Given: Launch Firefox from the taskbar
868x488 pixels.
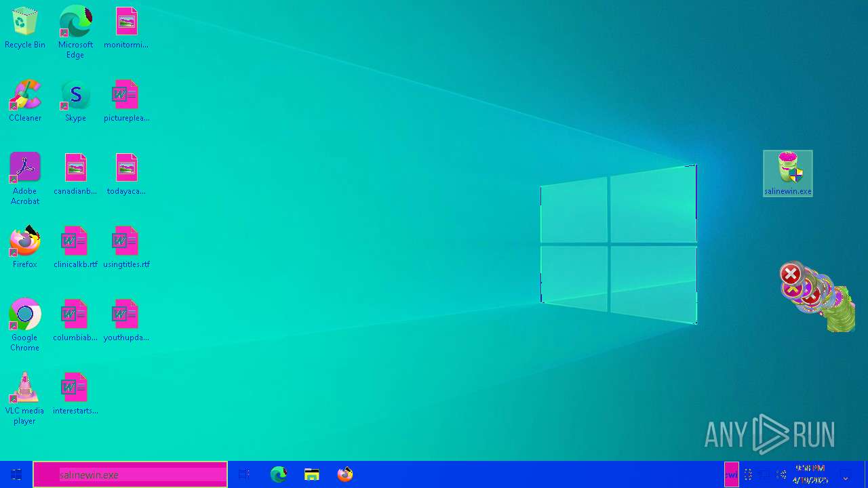Looking at the screenshot, I should [x=345, y=474].
